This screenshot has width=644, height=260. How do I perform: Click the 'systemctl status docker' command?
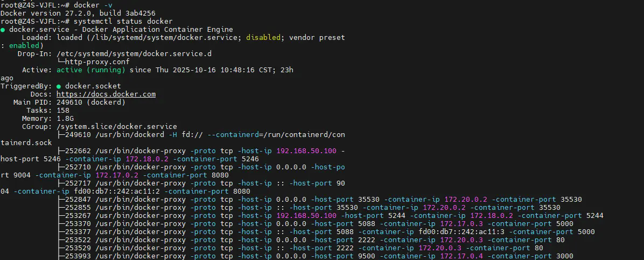coord(123,22)
